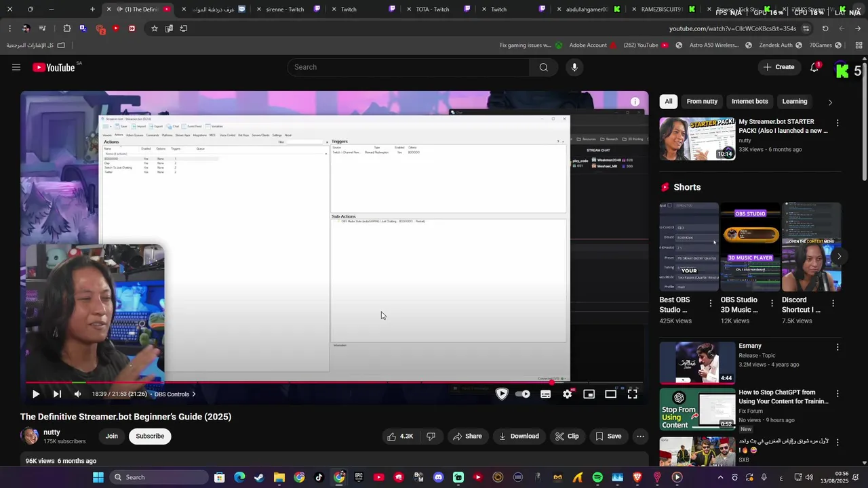Join the nutty channel membership

(112, 436)
